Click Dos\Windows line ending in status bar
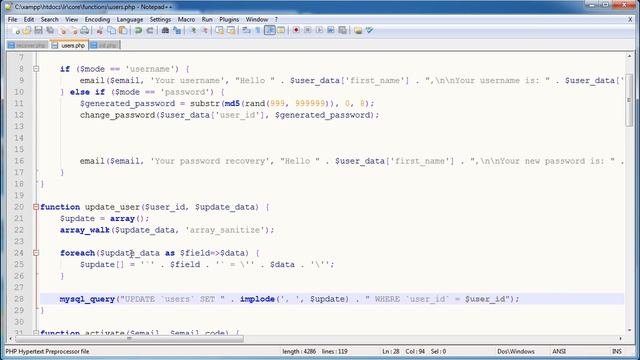Screen dimensions: 640x360 (516, 351)
